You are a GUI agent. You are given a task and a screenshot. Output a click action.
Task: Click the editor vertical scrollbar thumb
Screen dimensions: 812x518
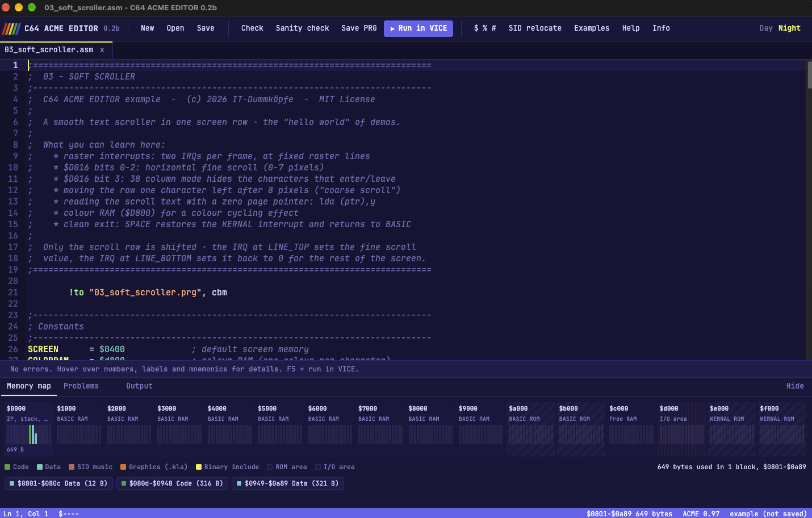[809, 74]
